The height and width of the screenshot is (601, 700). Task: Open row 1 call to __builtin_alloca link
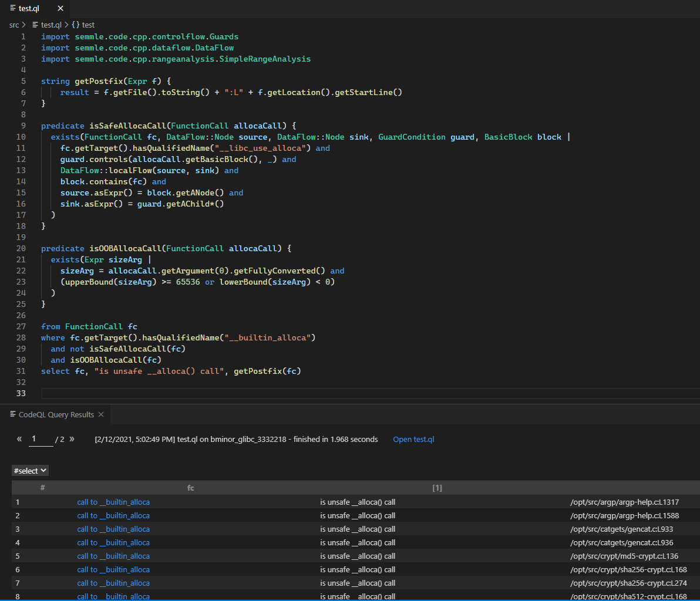[113, 502]
